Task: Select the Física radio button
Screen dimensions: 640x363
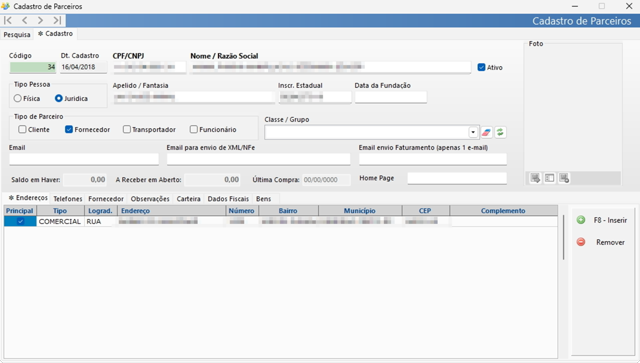Action: click(x=18, y=98)
